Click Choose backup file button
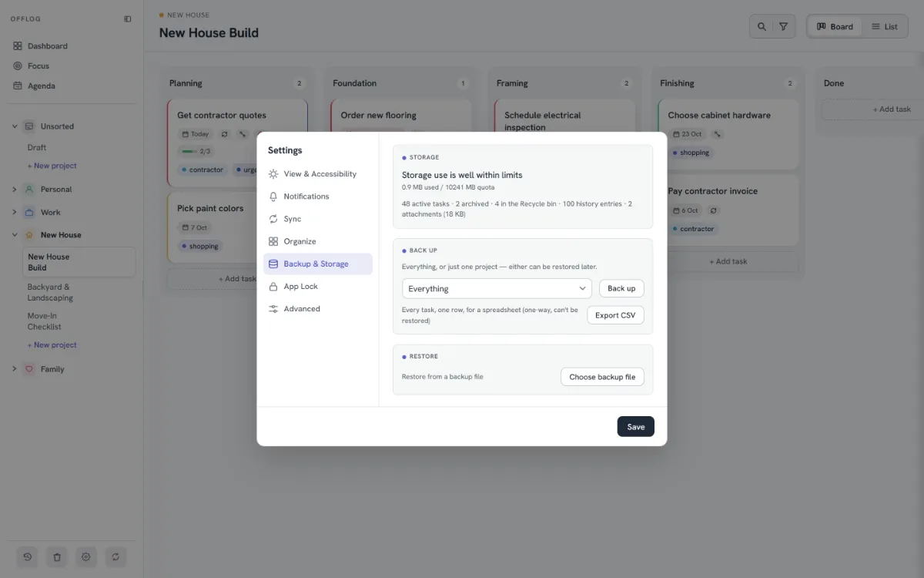The width and height of the screenshot is (924, 578). pyautogui.click(x=602, y=377)
